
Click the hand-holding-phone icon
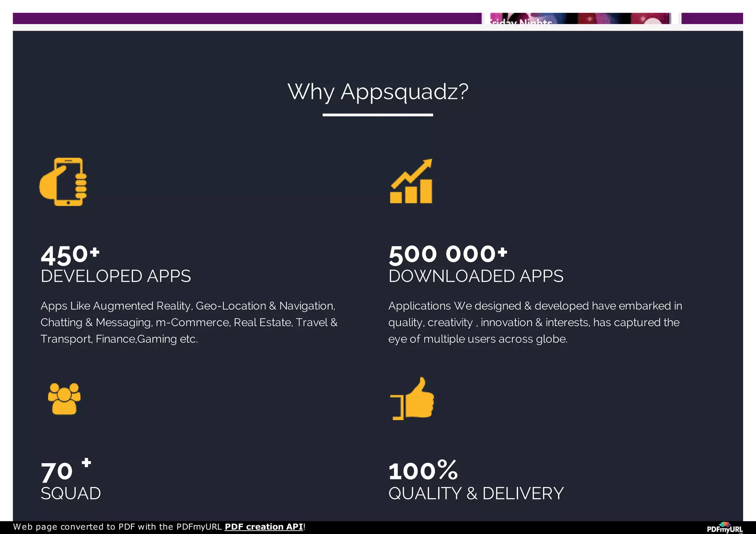pos(63,182)
